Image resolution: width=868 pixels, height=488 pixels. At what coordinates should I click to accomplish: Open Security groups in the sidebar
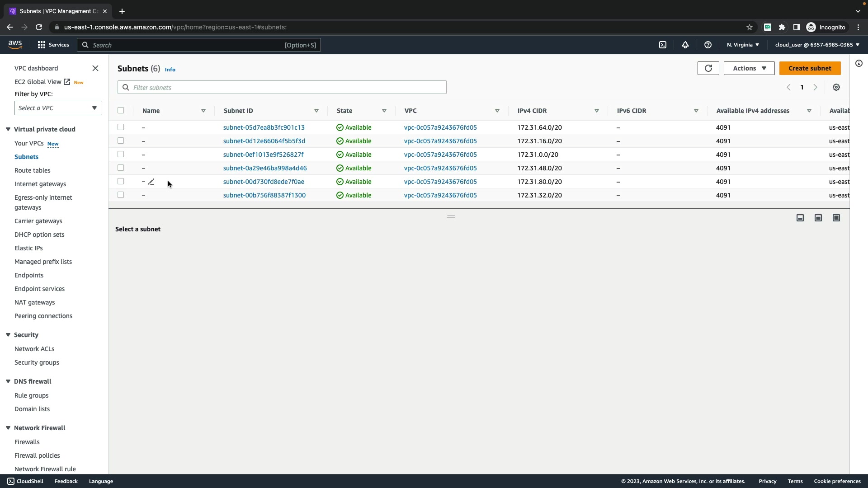click(x=37, y=362)
